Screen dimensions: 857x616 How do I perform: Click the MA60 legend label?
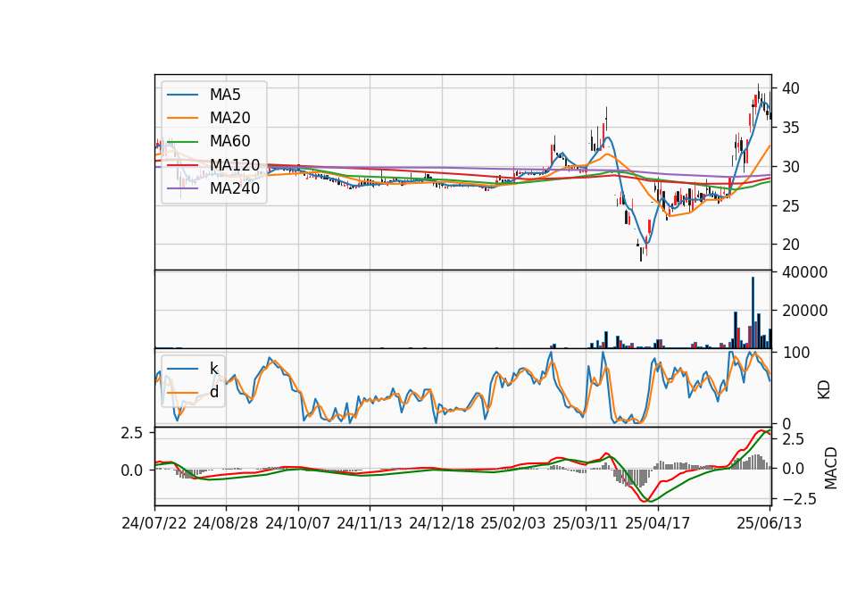229,141
